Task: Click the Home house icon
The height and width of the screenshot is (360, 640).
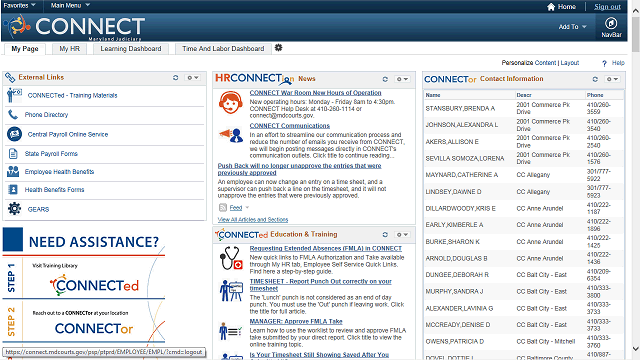Action: (x=551, y=7)
